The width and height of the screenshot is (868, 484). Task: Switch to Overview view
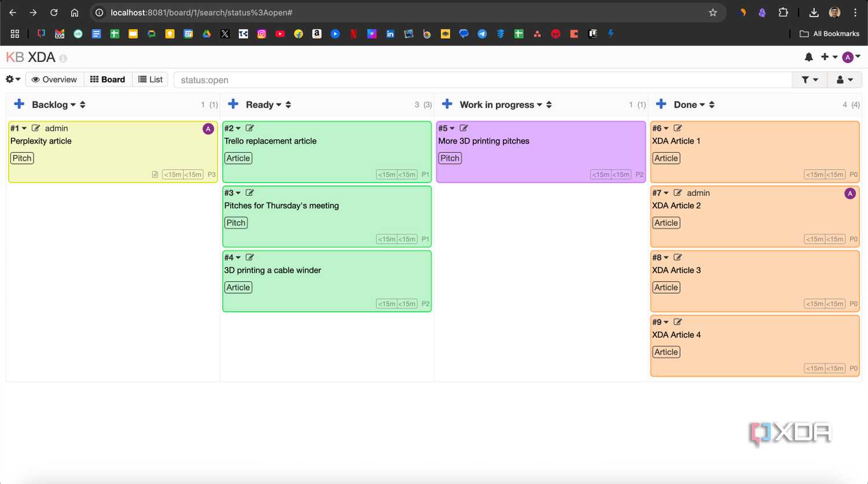54,79
